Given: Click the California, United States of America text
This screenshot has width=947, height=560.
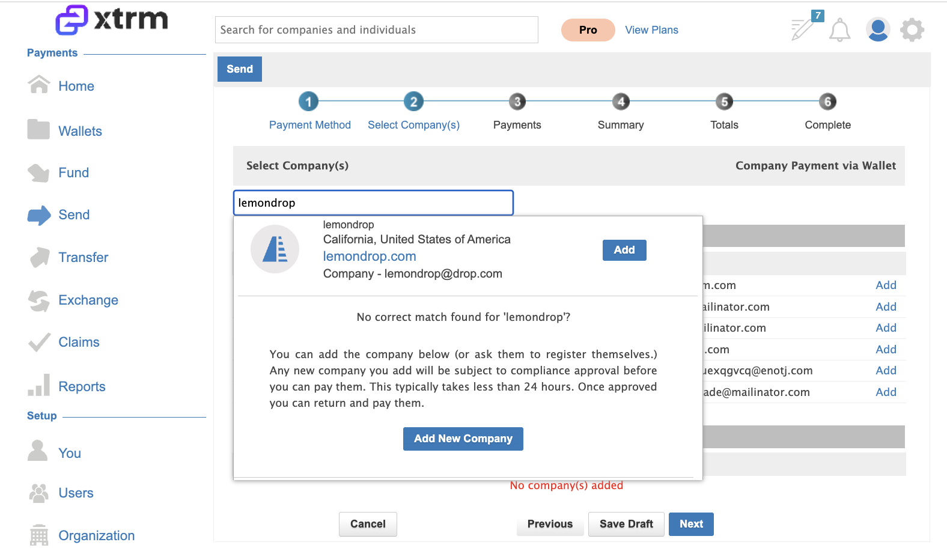Looking at the screenshot, I should click(x=417, y=240).
